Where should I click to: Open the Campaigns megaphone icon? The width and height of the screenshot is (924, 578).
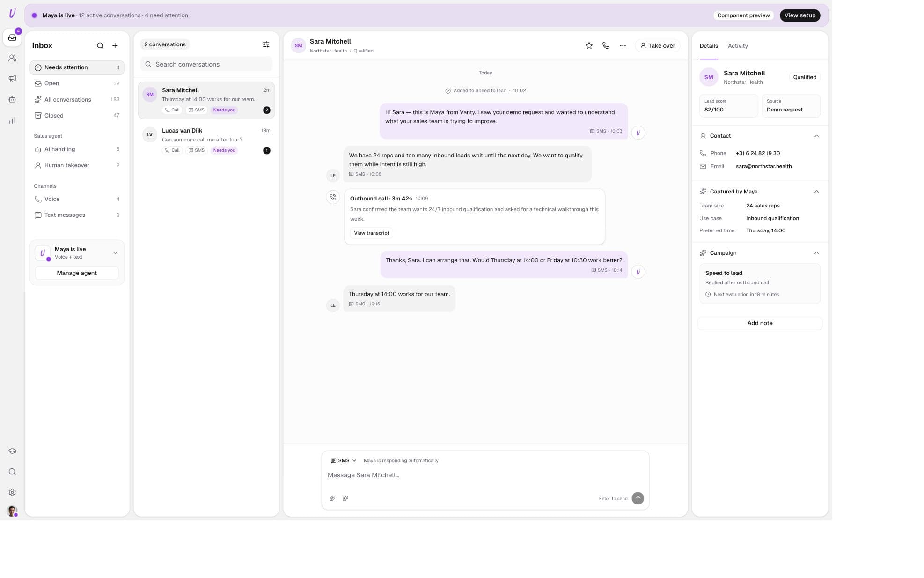pos(12,79)
